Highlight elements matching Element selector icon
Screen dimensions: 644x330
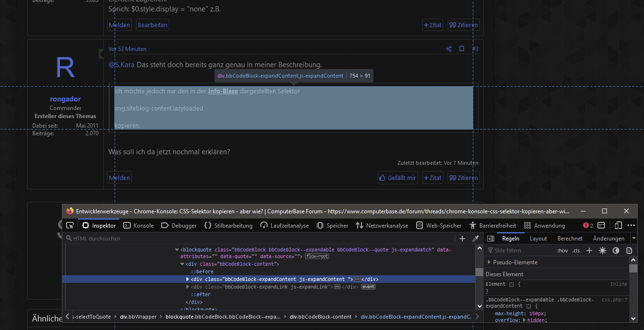512,284
